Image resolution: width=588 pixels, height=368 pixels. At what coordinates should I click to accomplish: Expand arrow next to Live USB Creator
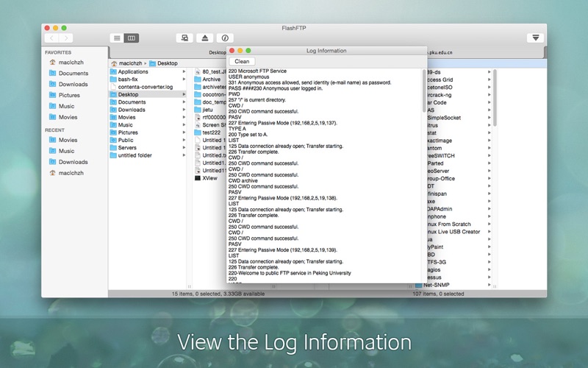[x=489, y=232]
